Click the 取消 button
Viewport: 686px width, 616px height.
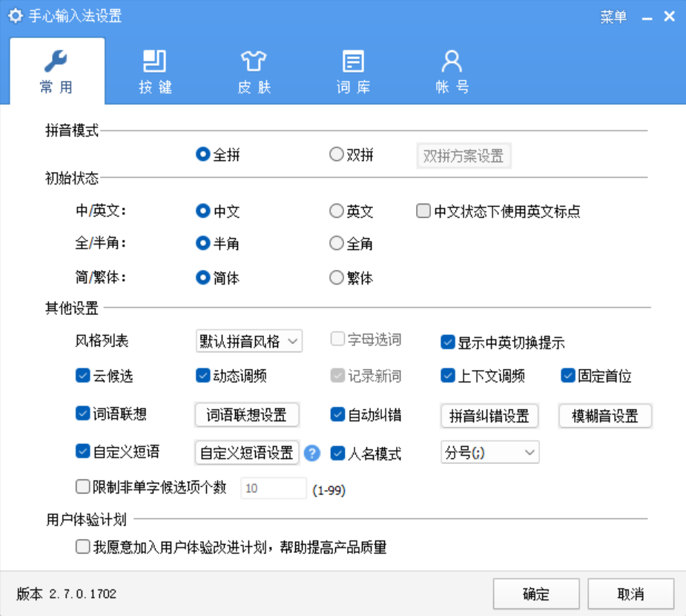[631, 595]
